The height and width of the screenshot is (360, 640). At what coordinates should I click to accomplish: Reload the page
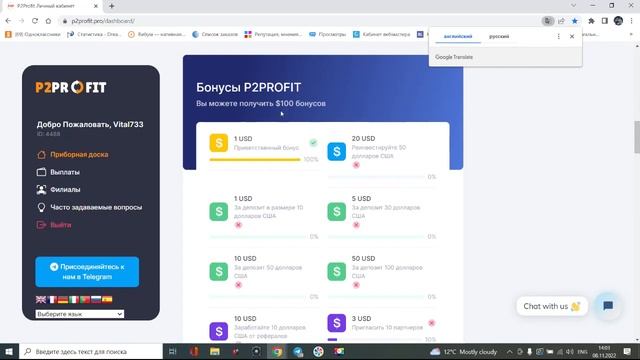coord(35,21)
